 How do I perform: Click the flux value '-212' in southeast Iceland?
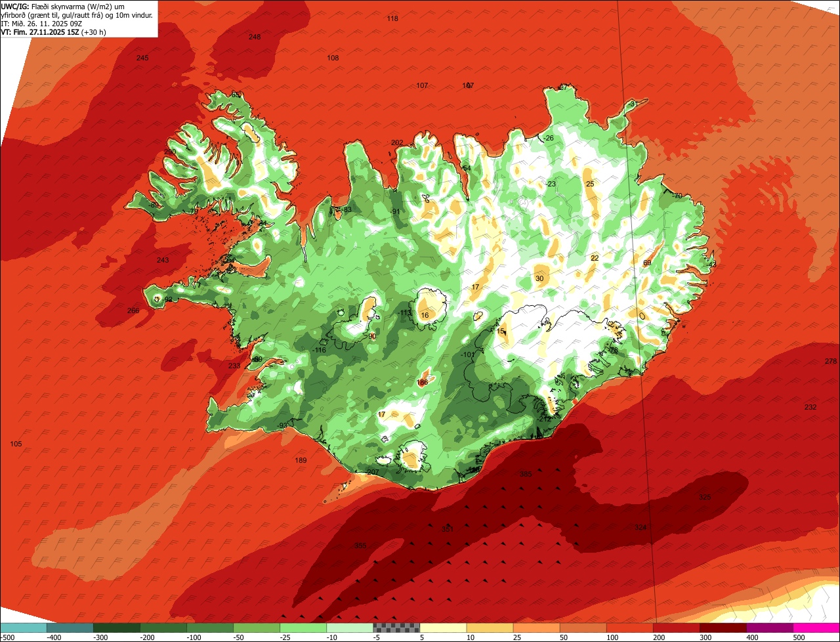(544, 419)
